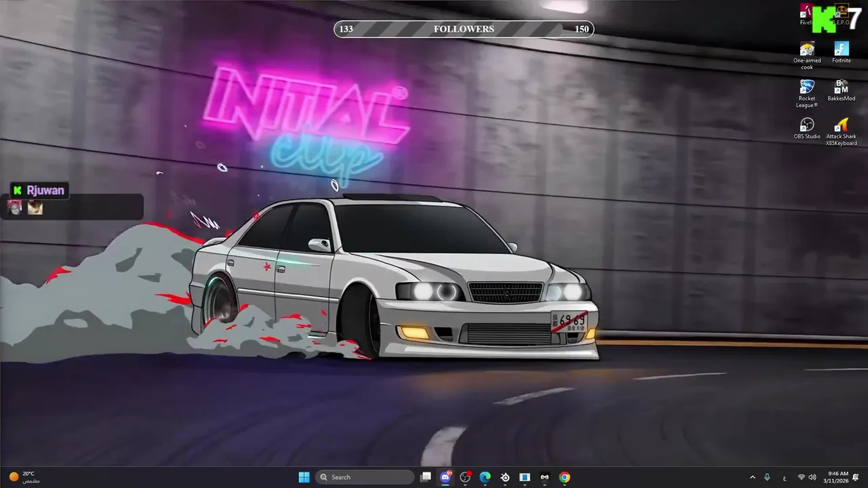Viewport: 868px width, 488px height.
Task: Open the volume speaker tray icon
Action: pos(812,477)
